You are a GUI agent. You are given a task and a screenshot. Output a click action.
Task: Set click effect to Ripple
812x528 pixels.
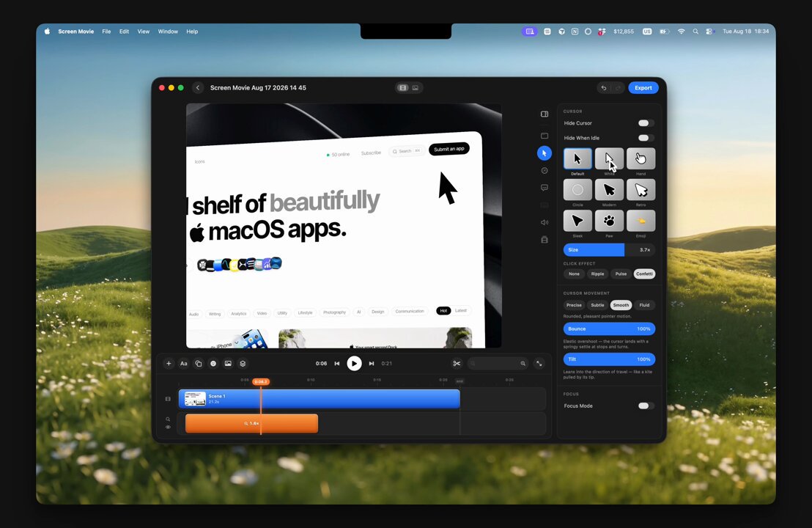pyautogui.click(x=597, y=274)
